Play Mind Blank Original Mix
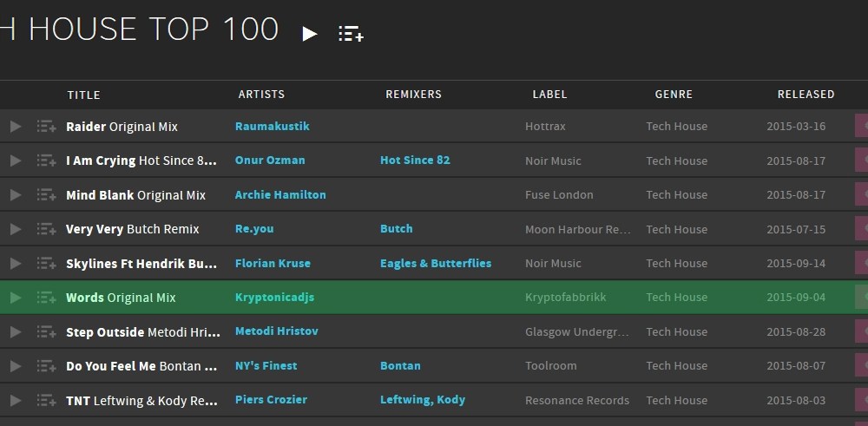The image size is (868, 426). coord(15,195)
